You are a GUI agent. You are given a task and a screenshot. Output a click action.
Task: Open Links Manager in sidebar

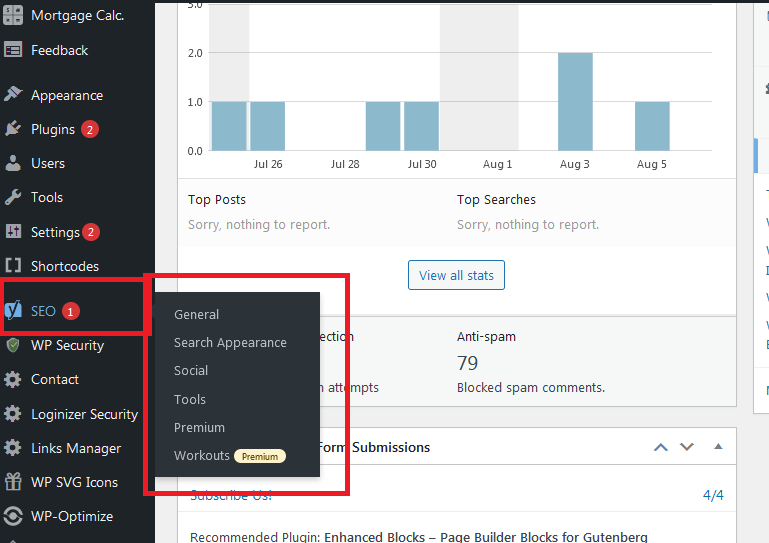pos(76,448)
